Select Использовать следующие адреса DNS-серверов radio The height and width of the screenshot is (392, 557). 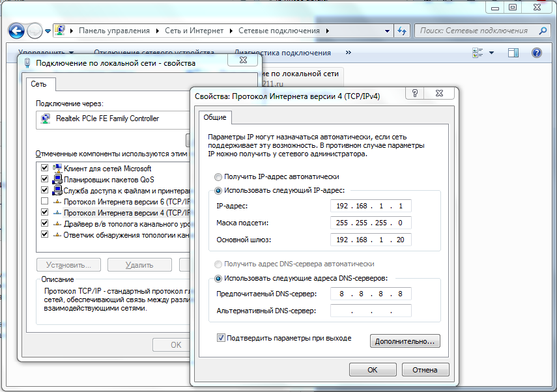pos(218,279)
